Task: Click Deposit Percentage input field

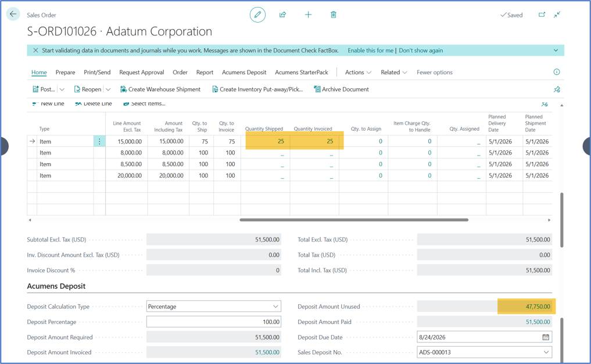Action: pyautogui.click(x=214, y=322)
